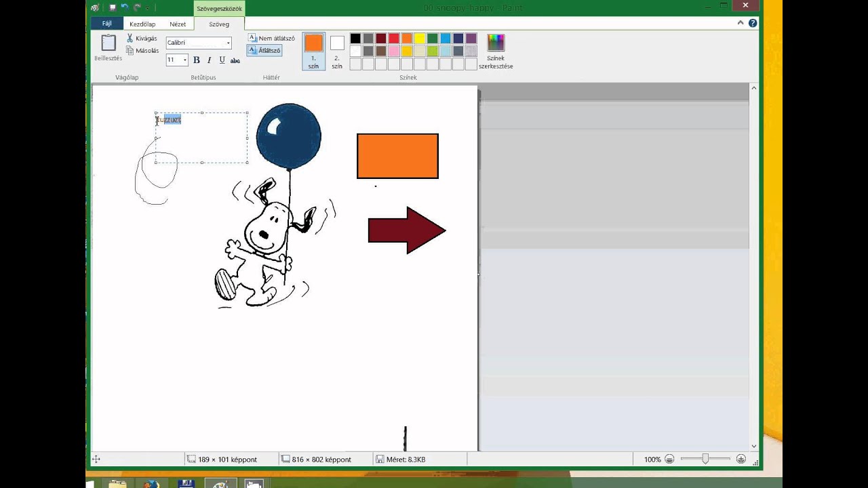This screenshot has height=488, width=868.
Task: Open Firefox from taskbar
Action: 151,483
